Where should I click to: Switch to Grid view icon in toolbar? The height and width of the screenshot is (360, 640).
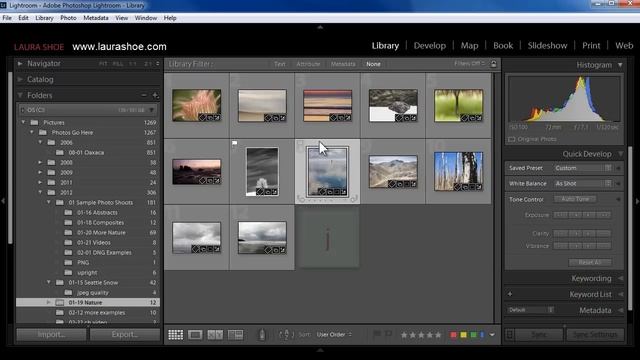point(176,335)
